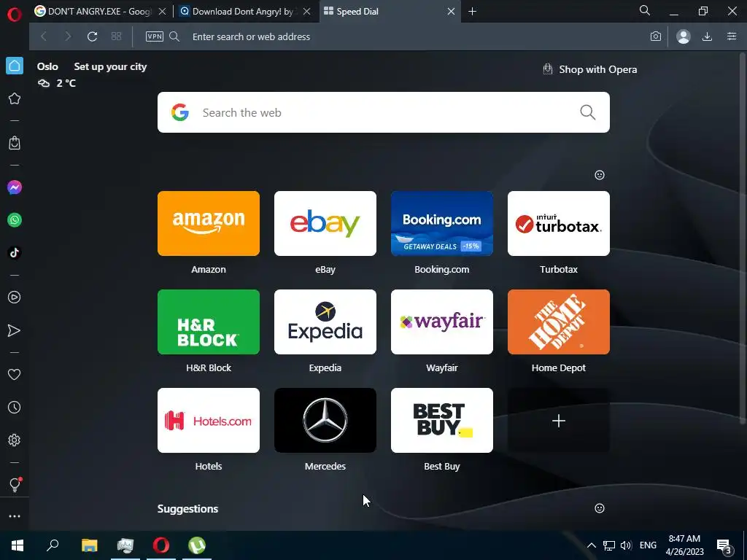The image size is (747, 560).
Task: Open Easy Setup sliders icon
Action: (x=732, y=36)
